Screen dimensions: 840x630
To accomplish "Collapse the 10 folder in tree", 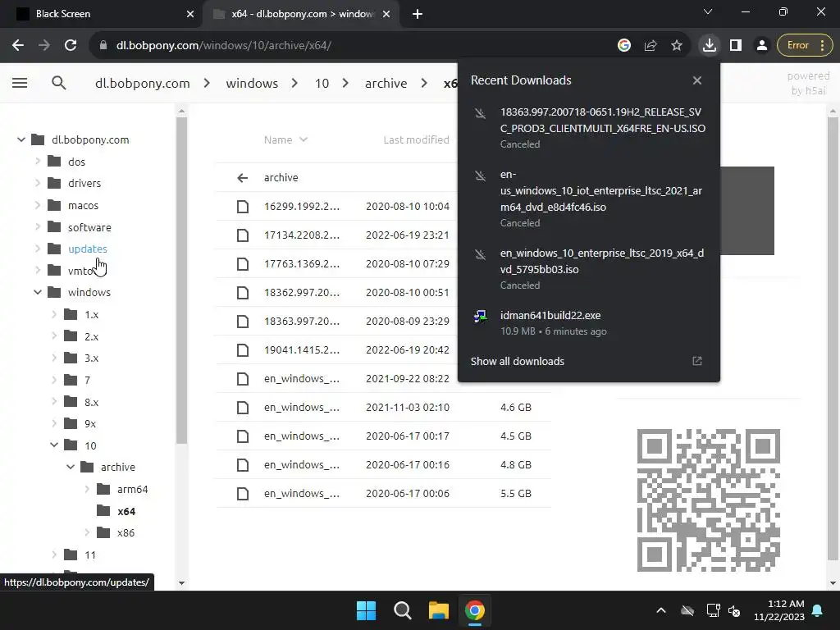I will point(54,445).
